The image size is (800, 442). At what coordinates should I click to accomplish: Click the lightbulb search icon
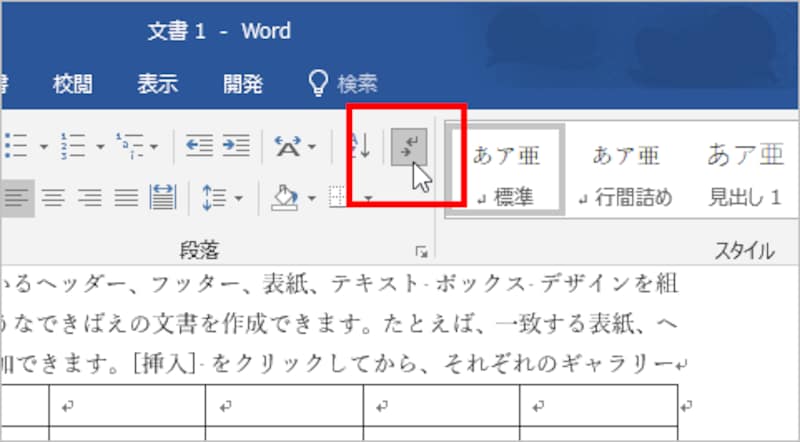[318, 83]
